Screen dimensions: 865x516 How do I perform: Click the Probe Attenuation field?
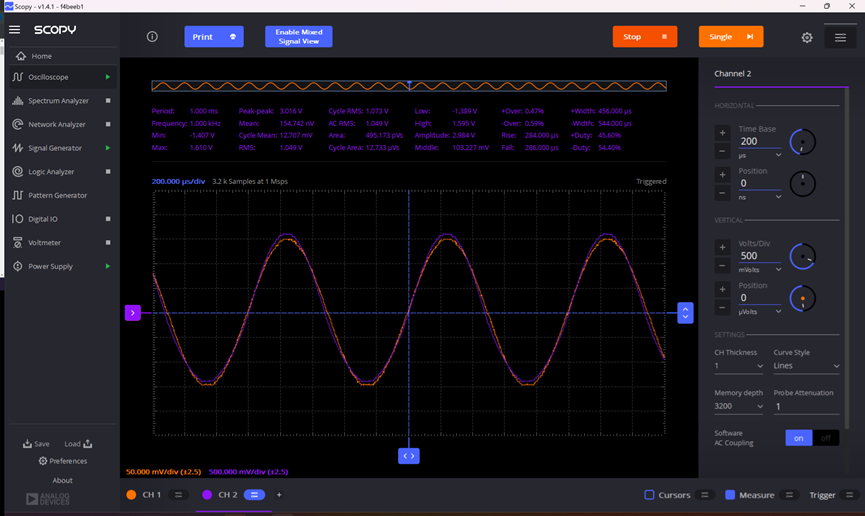click(x=806, y=407)
